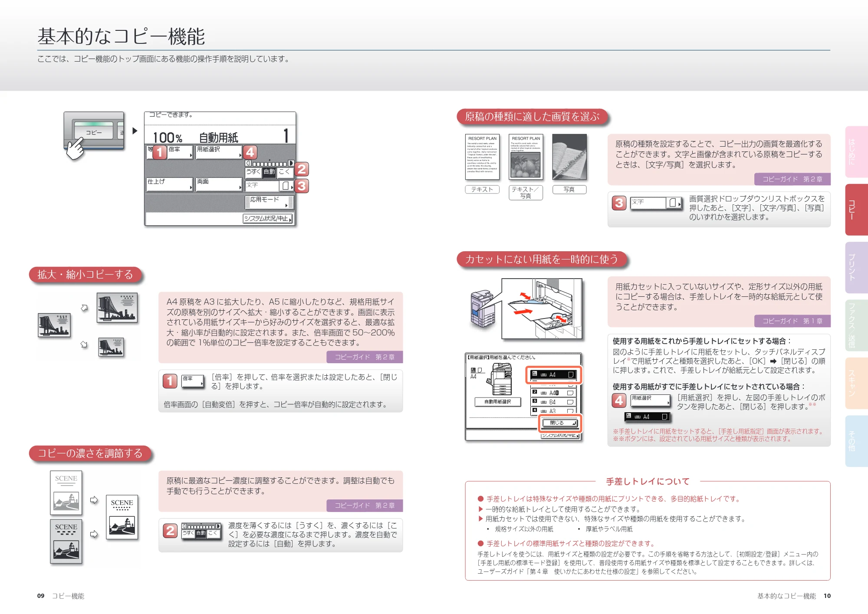The image size is (868, 614).
Task: Click 自動用紙選択 in paper selection screen
Action: pos(497,402)
